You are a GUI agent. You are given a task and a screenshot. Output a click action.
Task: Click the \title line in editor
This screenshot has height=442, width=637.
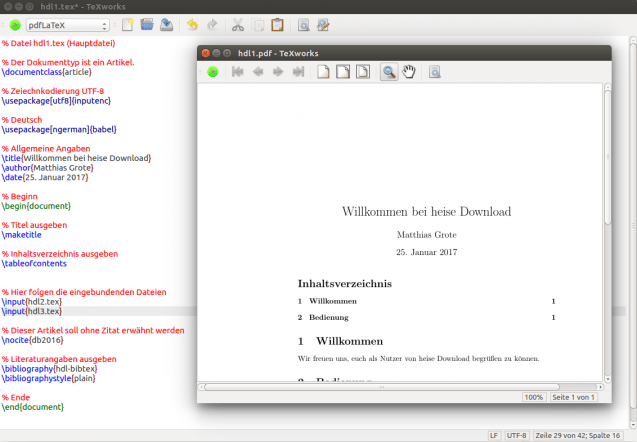pos(76,158)
